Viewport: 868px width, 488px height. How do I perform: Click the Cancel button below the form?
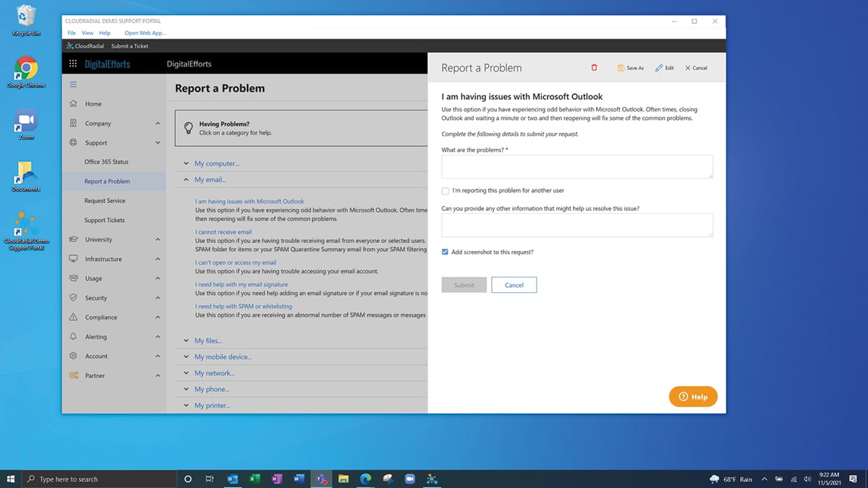point(514,285)
